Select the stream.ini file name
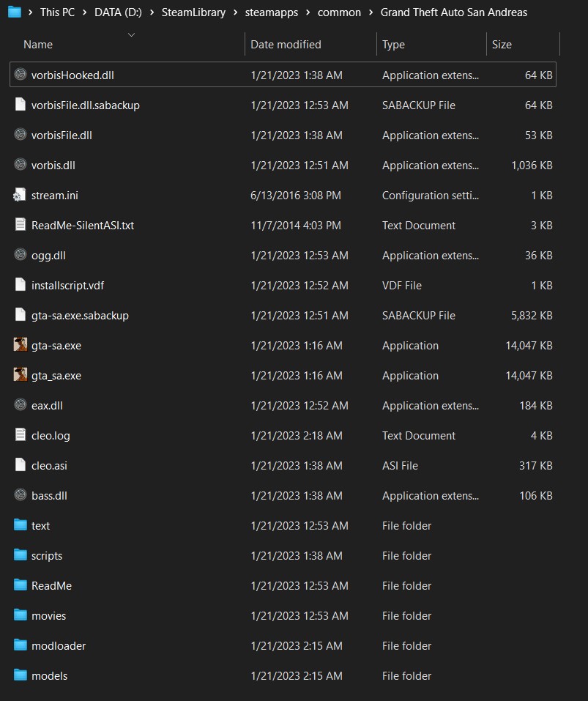Image resolution: width=588 pixels, height=701 pixels. pyautogui.click(x=54, y=196)
